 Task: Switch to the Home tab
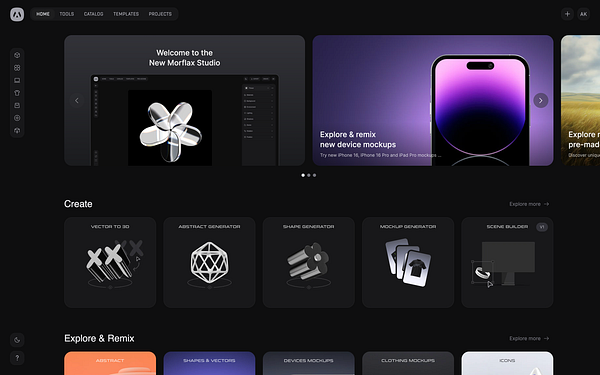pos(43,14)
